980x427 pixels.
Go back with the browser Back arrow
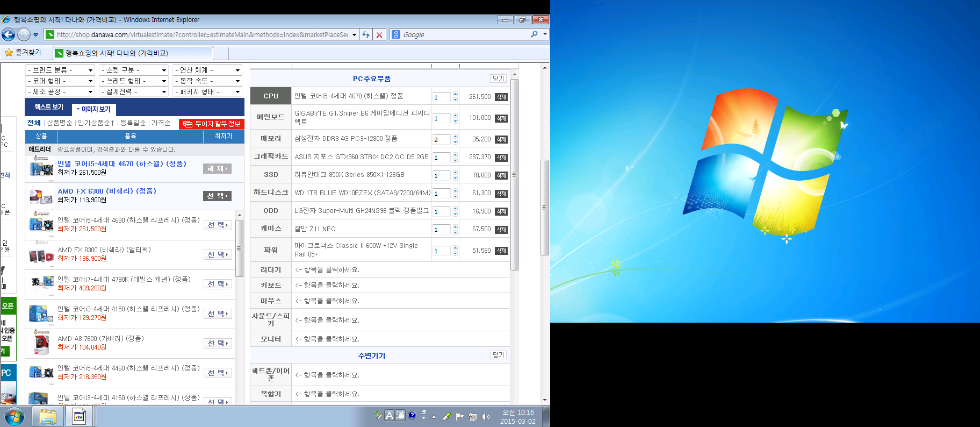(9, 34)
